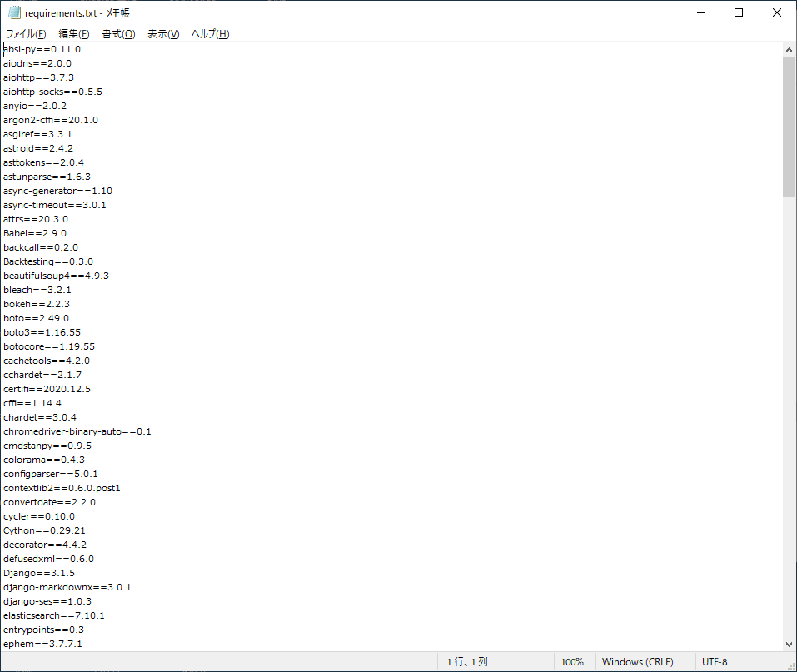Click the line cmdstanpy==0.9.5
Viewport: 797px width, 672px height.
pyautogui.click(x=47, y=446)
